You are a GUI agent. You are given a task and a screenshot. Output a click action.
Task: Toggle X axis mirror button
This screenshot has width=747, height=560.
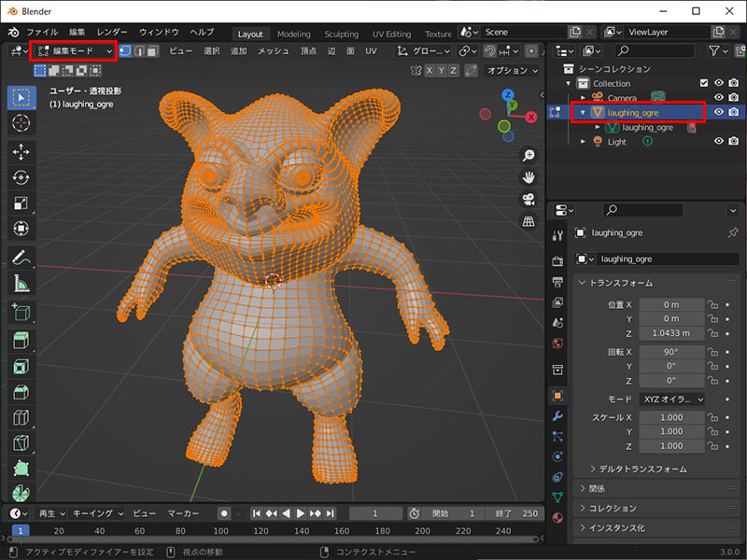pos(430,71)
